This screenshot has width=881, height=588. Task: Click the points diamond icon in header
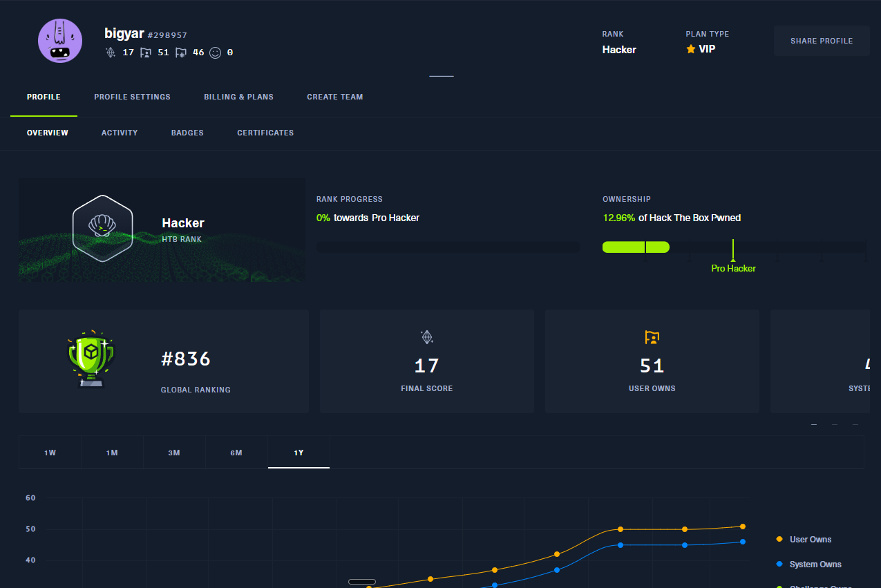pos(110,53)
